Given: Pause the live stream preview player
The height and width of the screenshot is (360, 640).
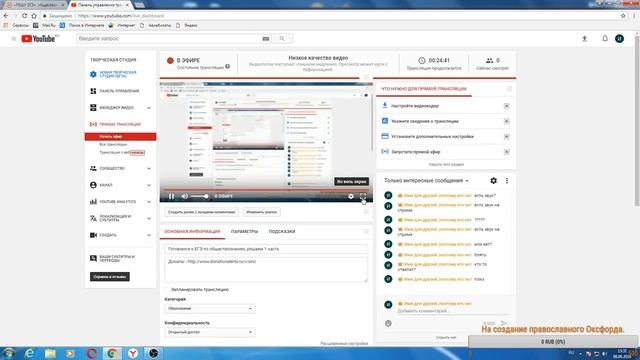Looking at the screenshot, I should click(x=171, y=196).
